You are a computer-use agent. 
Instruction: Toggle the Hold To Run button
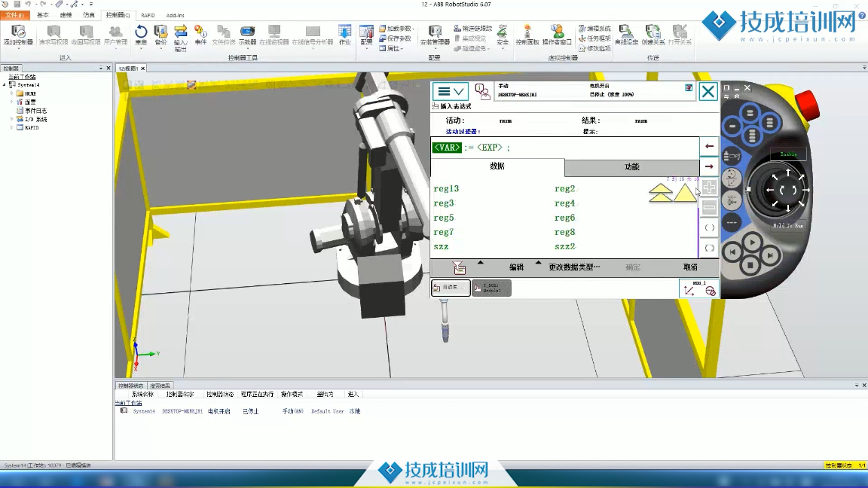point(788,225)
